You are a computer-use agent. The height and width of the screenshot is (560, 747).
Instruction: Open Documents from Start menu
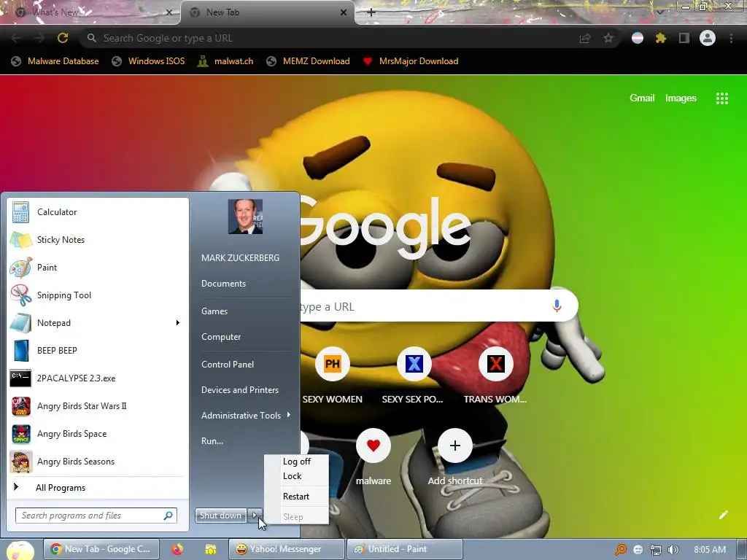223,284
